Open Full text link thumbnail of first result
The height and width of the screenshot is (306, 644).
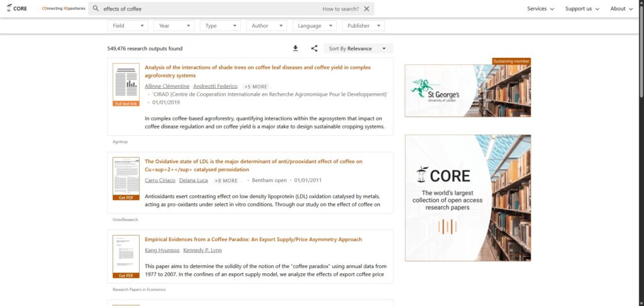point(126,85)
